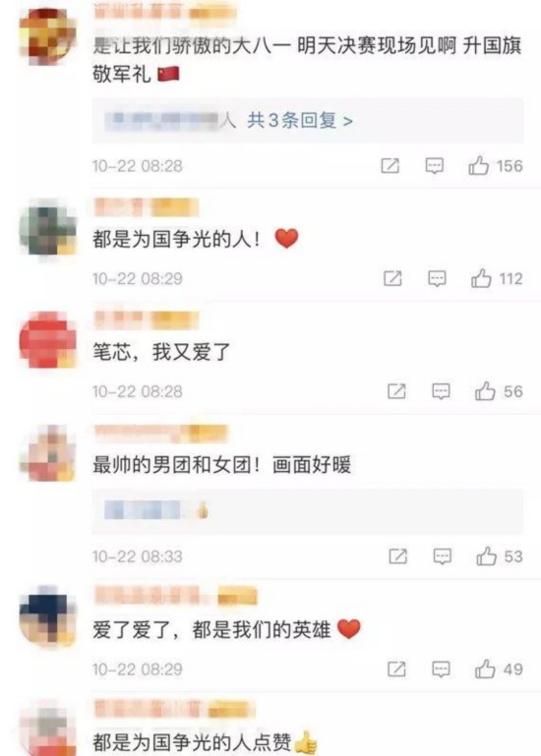Share the comment with 49 likes
This screenshot has height=756, width=541.
click(396, 669)
